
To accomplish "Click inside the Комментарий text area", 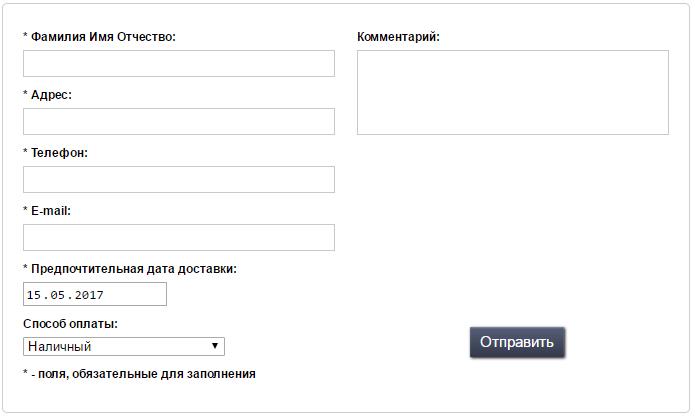I will click(513, 92).
